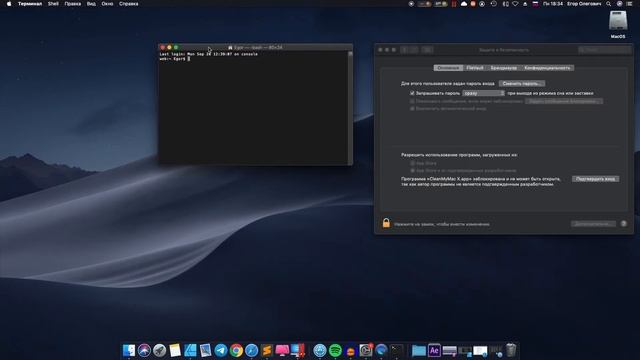Open help button in Security preferences

[624, 224]
